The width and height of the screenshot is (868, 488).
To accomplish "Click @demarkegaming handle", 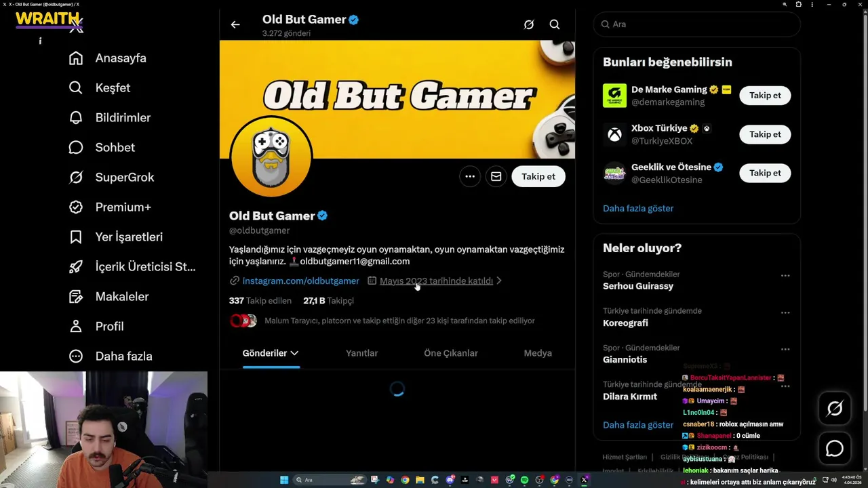I will coord(668,102).
